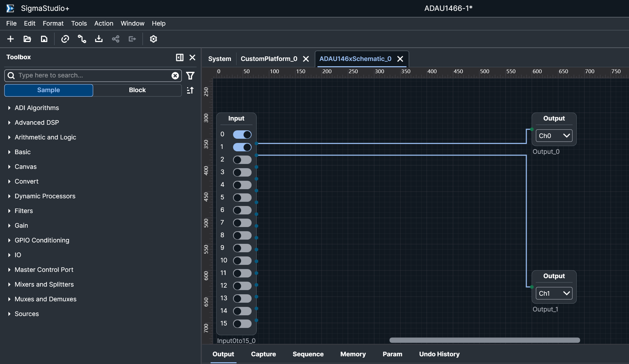629x364 pixels.
Task: Dock the Toolbox panel with layout icon
Action: (180, 57)
